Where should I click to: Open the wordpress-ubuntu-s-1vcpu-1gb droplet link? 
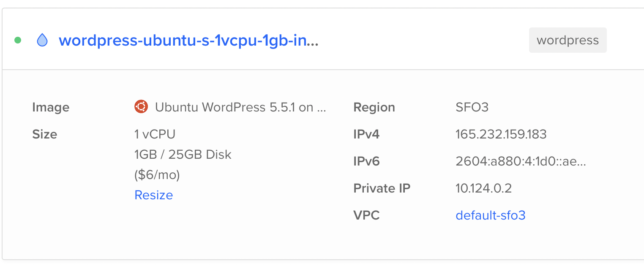pos(188,41)
